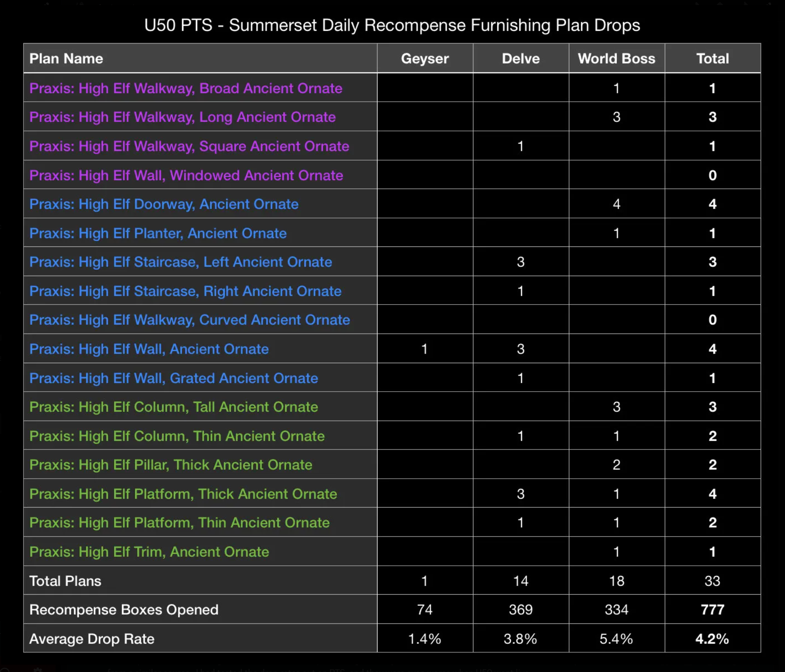This screenshot has width=785, height=672.
Task: Select Praxis: High Elf Trim, Ancient Ornate
Action: click(x=149, y=551)
